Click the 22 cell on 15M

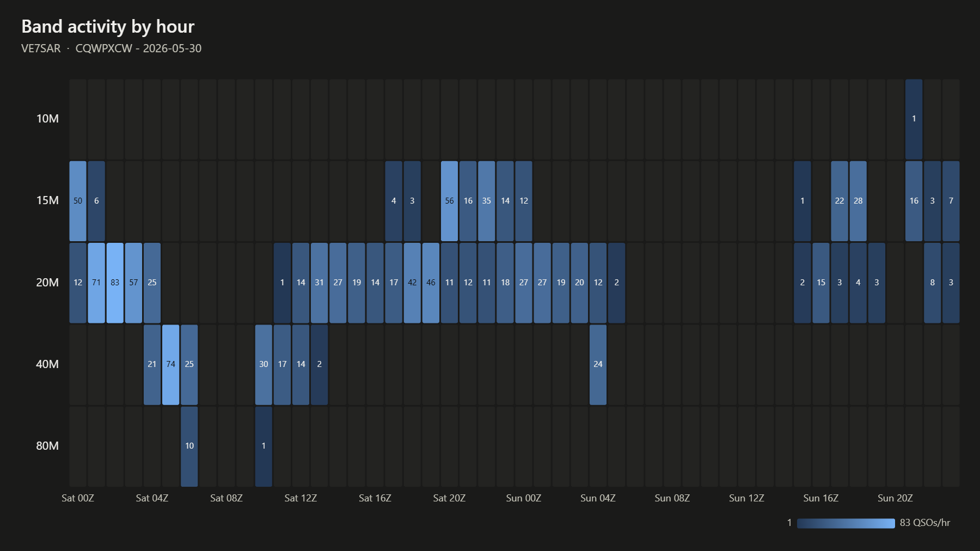pyautogui.click(x=840, y=201)
